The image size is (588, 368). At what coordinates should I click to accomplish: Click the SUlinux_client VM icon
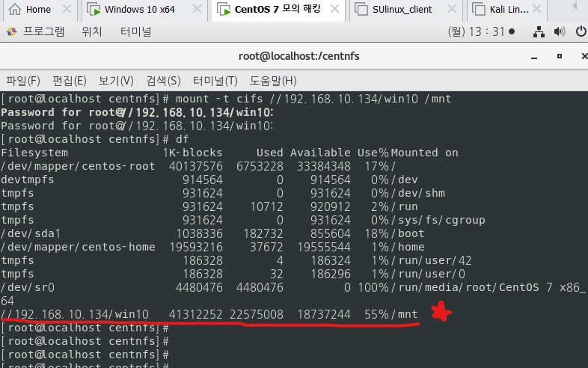361,10
